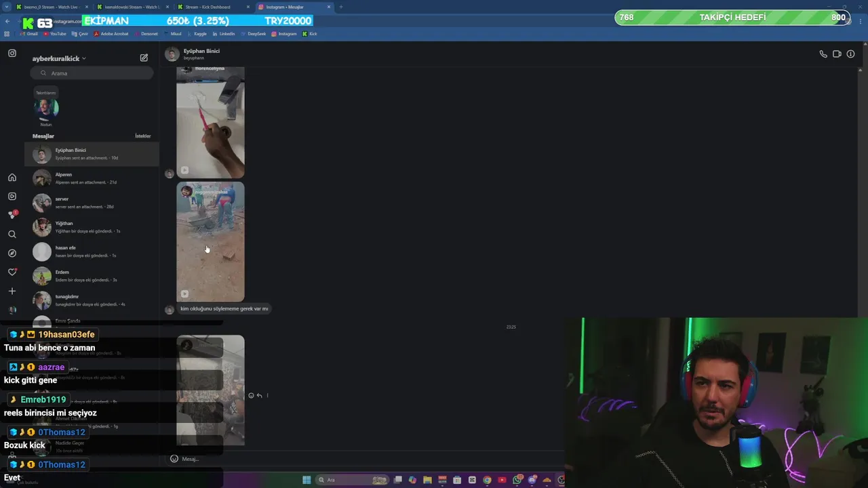Open Notifications heart icon

tap(12, 272)
